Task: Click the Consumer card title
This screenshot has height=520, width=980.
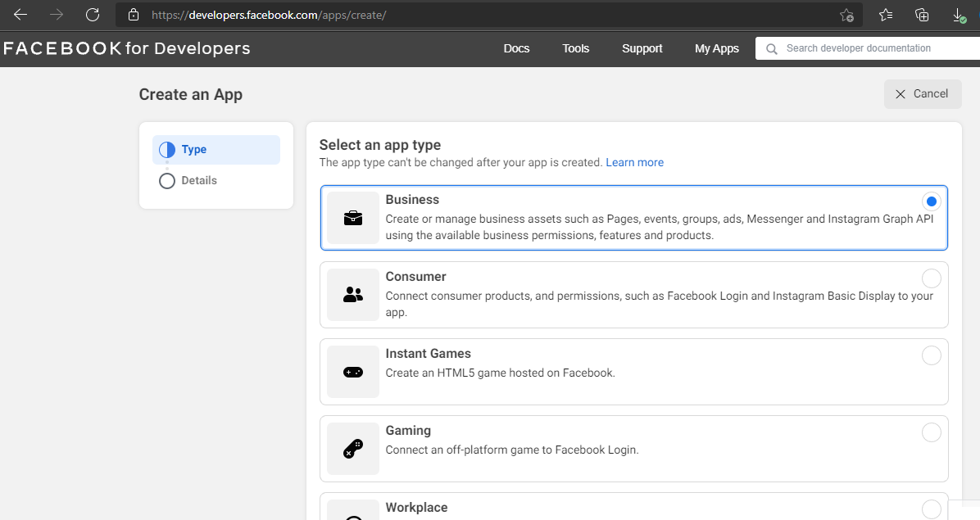Action: (x=415, y=277)
